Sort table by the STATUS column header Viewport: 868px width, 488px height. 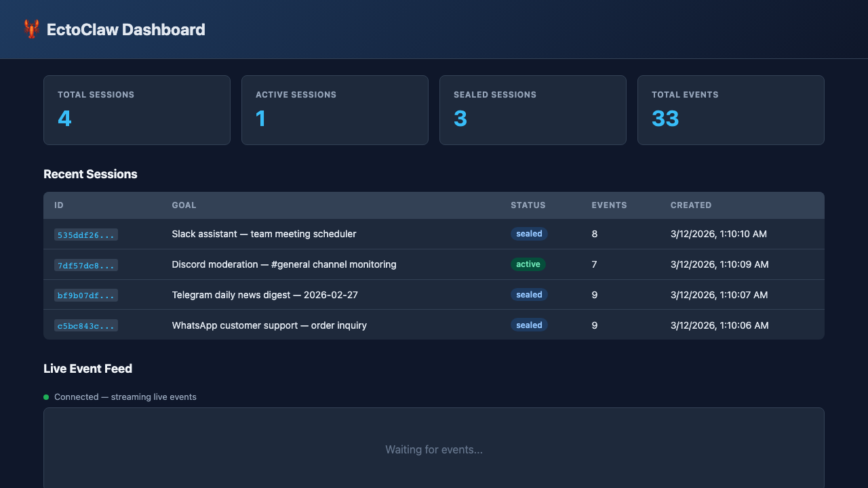528,205
